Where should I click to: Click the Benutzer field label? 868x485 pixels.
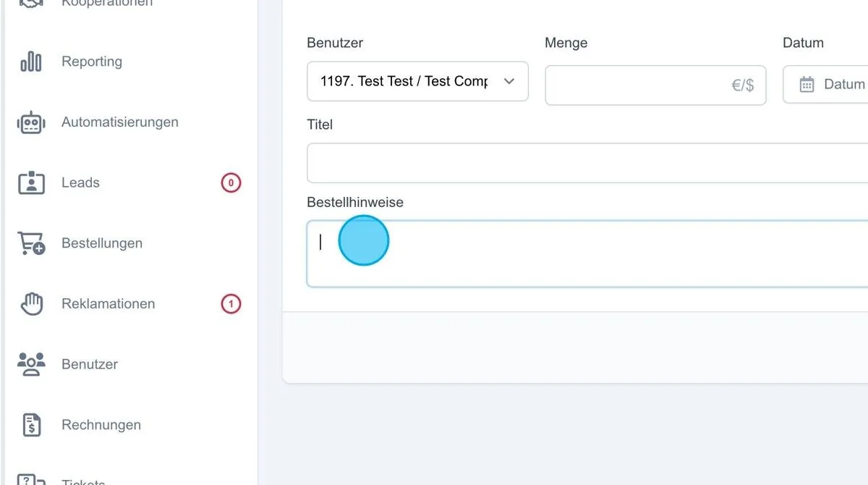[x=335, y=43]
